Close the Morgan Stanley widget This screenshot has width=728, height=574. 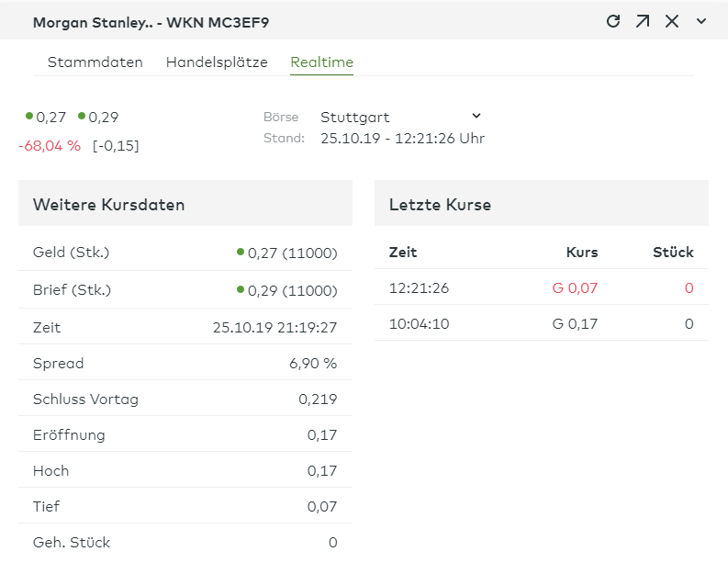pyautogui.click(x=672, y=21)
